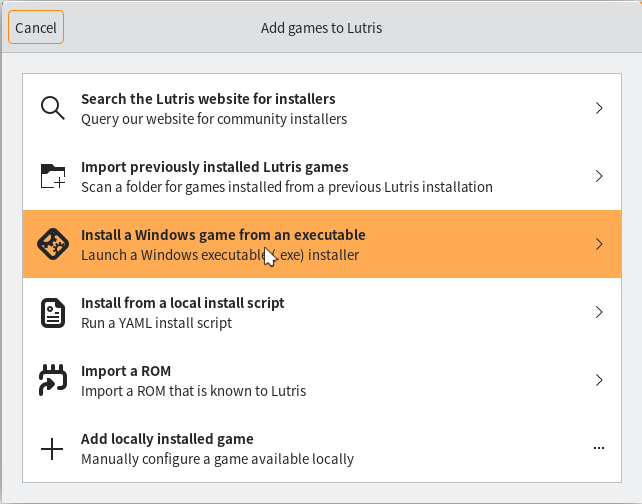This screenshot has width=642, height=504.
Task: Click the magnifying glass search icon
Action: (53, 108)
